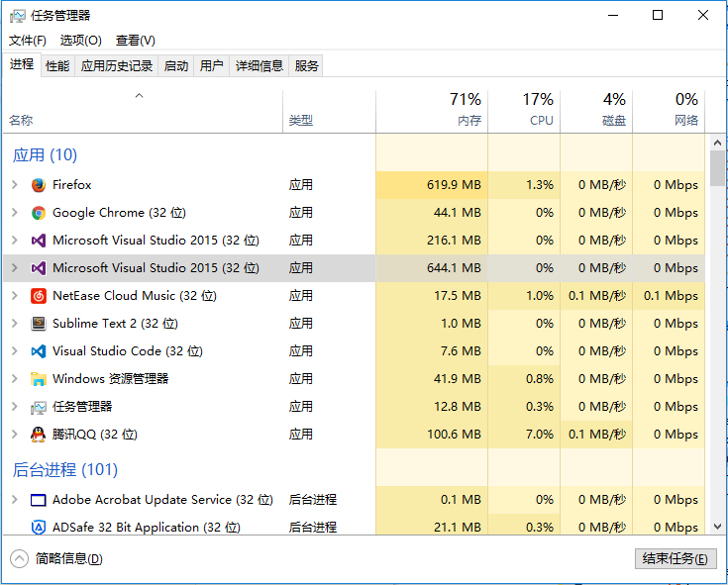Expand the Sublime Text 2 process
The height and width of the screenshot is (585, 728).
tap(15, 324)
